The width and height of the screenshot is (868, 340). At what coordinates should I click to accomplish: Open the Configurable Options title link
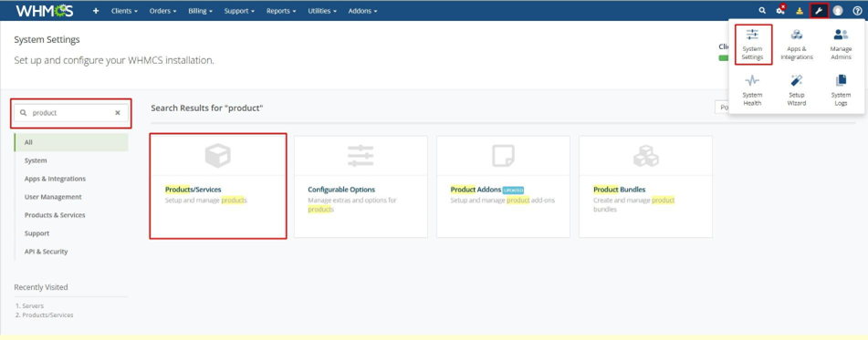pyautogui.click(x=341, y=189)
